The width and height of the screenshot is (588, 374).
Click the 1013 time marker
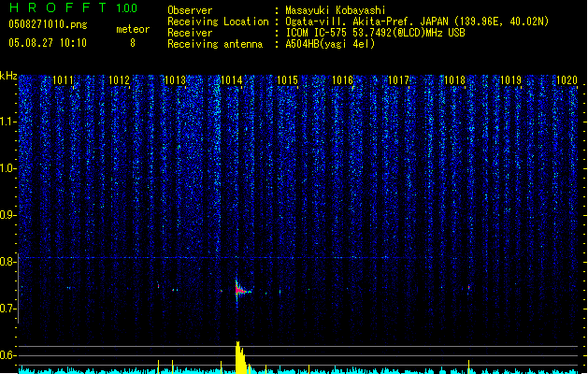tap(175, 80)
